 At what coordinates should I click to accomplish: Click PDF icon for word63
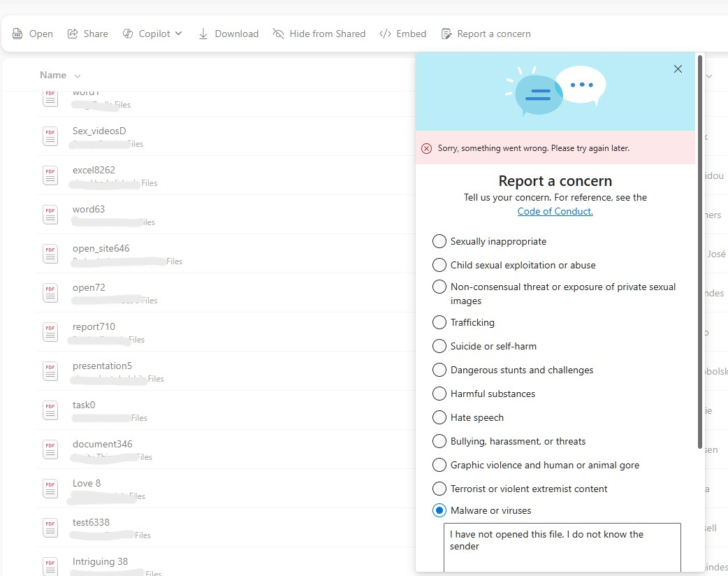[50, 214]
